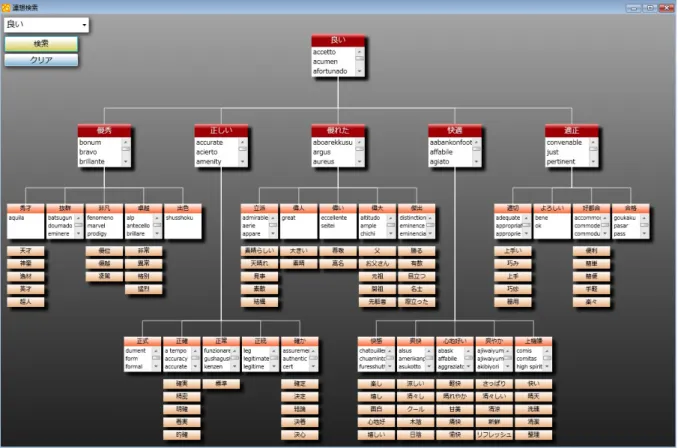Select 'high spirit' in the 上機嫌 list
678x448 pixels.
tap(529, 366)
